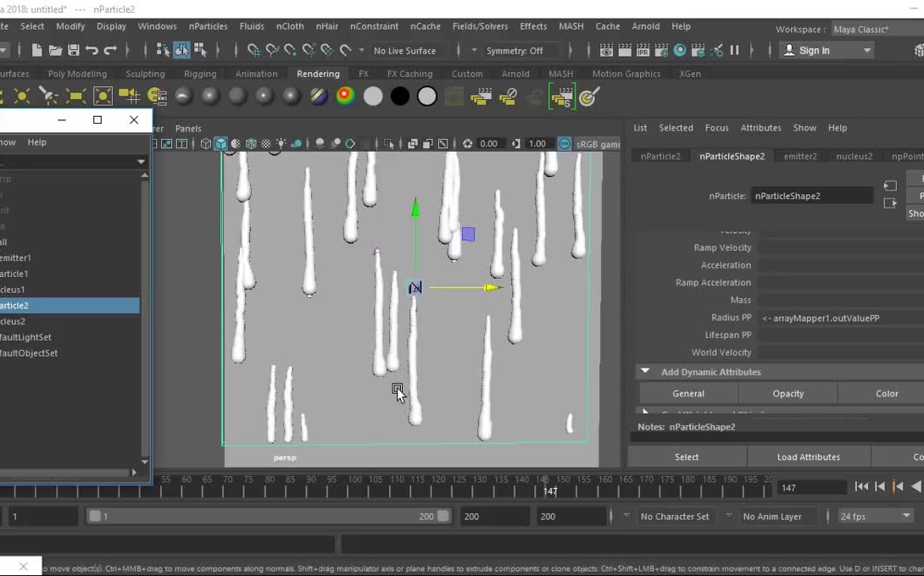This screenshot has height=576, width=924.
Task: Switch to the FX Caching shelf tab
Action: pos(409,74)
